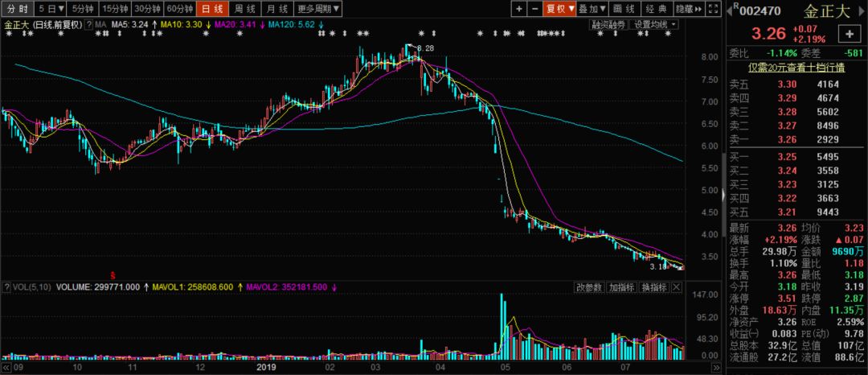Click the 换手 1.10% value

(784, 262)
